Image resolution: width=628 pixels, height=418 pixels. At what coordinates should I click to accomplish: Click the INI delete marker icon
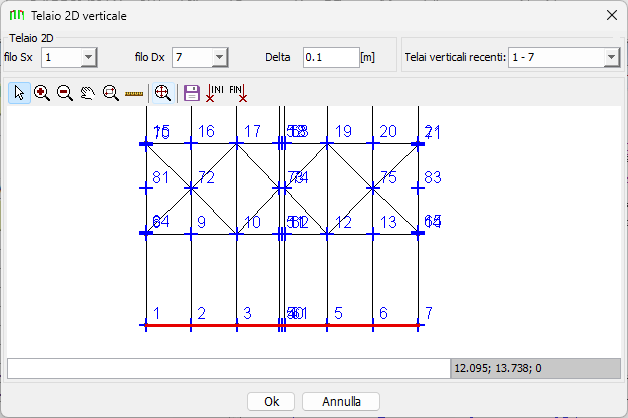214,93
